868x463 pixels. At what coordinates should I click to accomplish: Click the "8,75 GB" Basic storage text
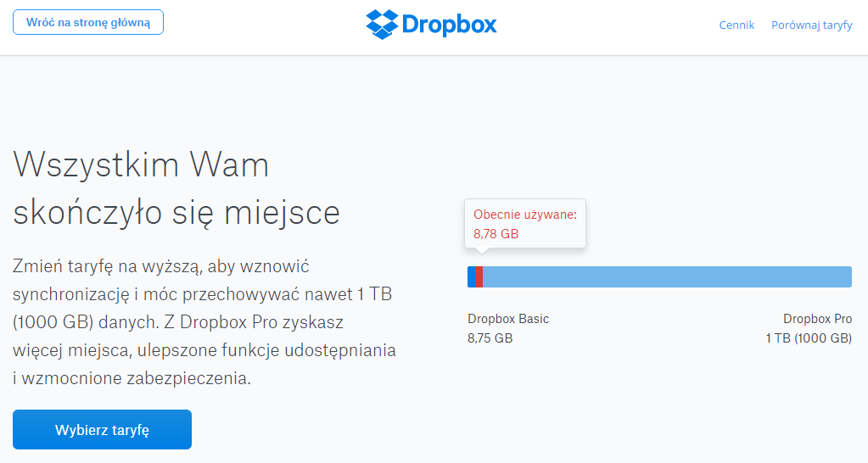[490, 338]
